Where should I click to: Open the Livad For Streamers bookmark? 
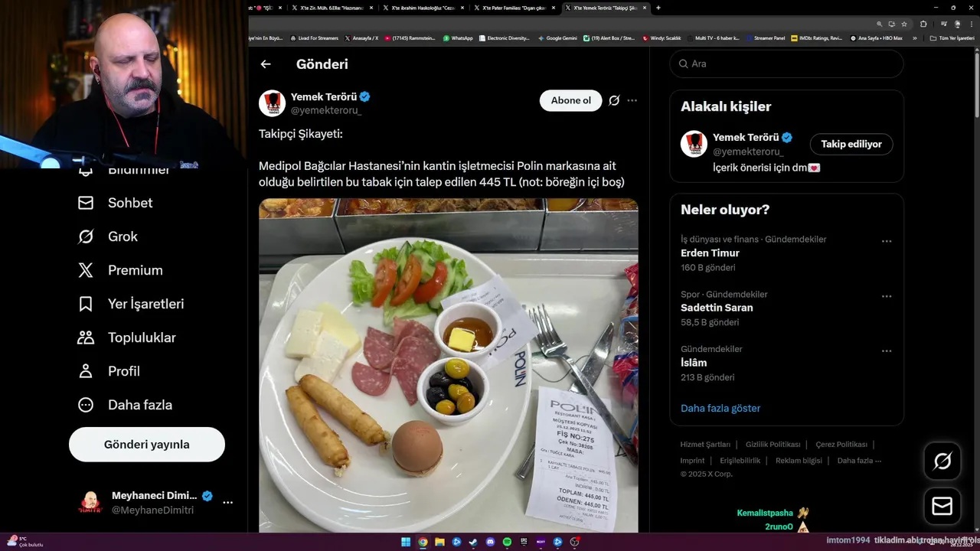pos(313,38)
